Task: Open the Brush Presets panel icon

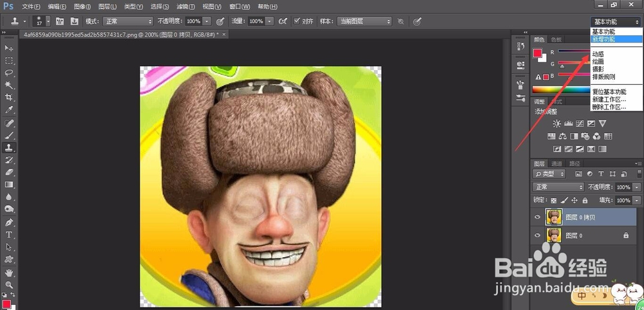Action: tap(520, 98)
